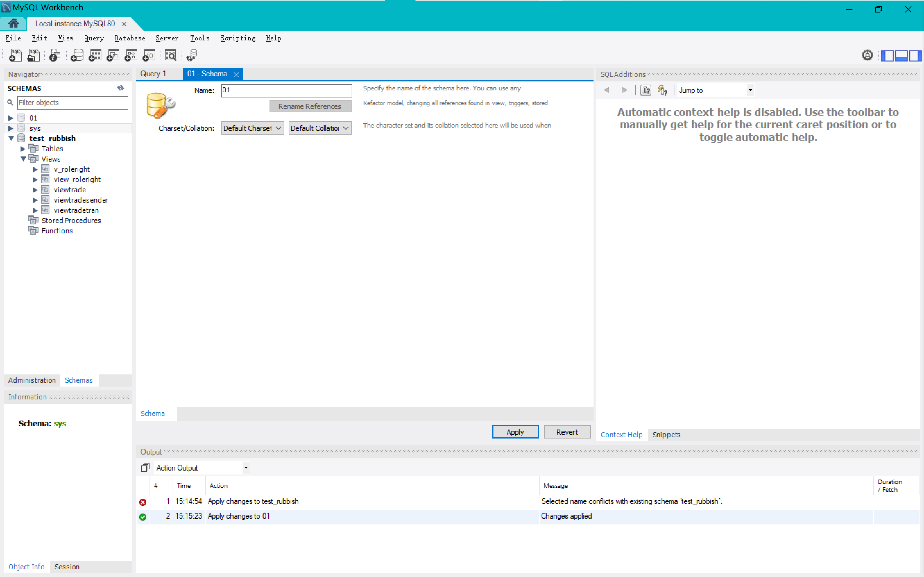Viewport: 924px width, 577px height.
Task: Toggle the left sidebar panel visibility
Action: coord(887,56)
